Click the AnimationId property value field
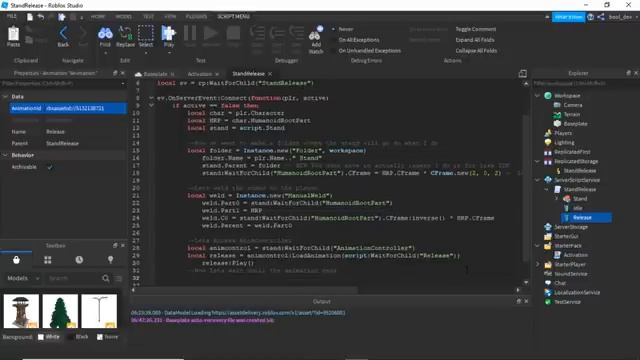The image size is (640, 360). 85,108
